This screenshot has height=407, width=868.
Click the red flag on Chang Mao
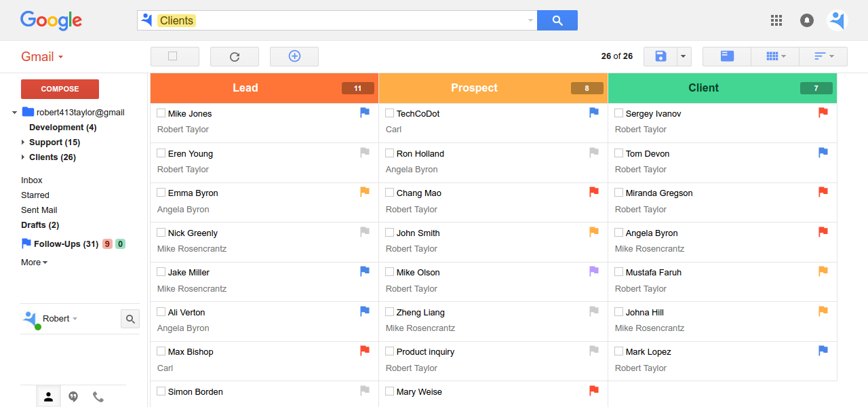click(594, 192)
